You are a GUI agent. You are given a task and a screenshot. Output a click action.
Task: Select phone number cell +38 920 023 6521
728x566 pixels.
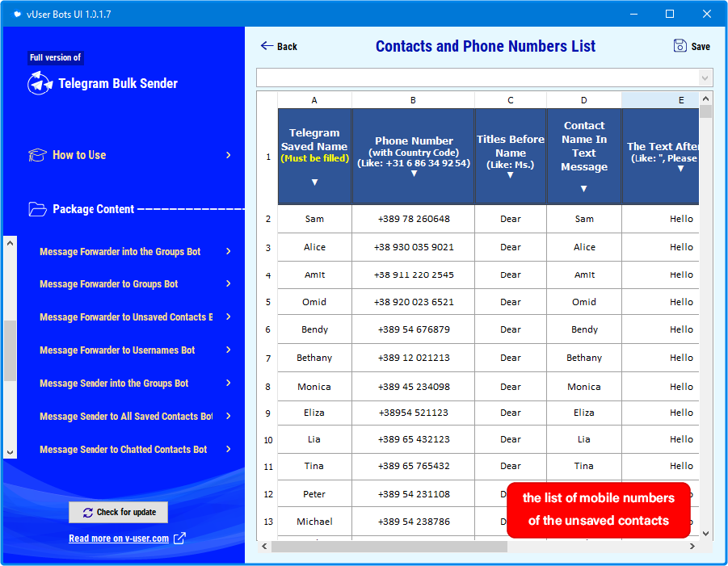click(x=413, y=302)
